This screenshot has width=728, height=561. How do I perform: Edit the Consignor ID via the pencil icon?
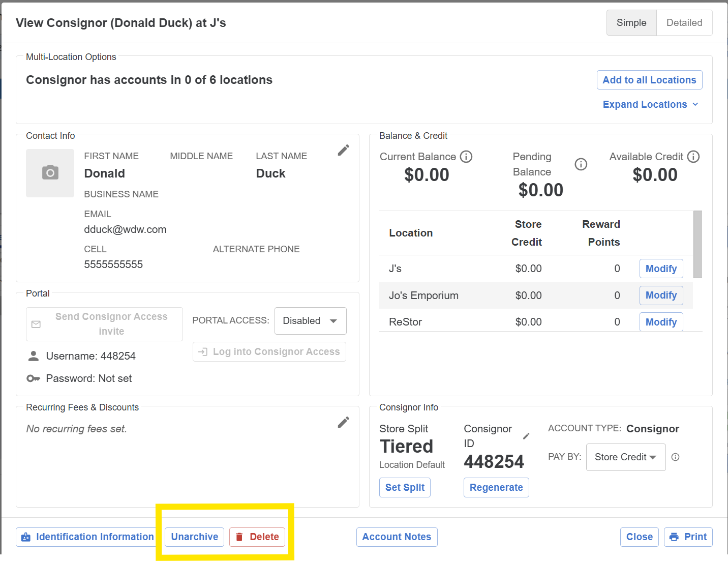[527, 436]
